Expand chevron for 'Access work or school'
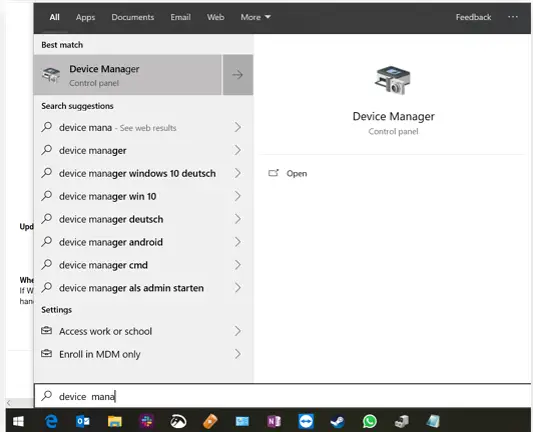 click(238, 331)
